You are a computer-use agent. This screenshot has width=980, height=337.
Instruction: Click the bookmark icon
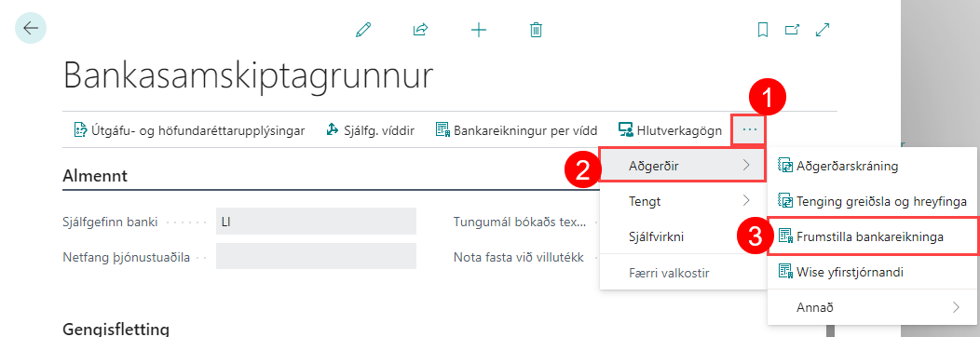click(x=763, y=30)
